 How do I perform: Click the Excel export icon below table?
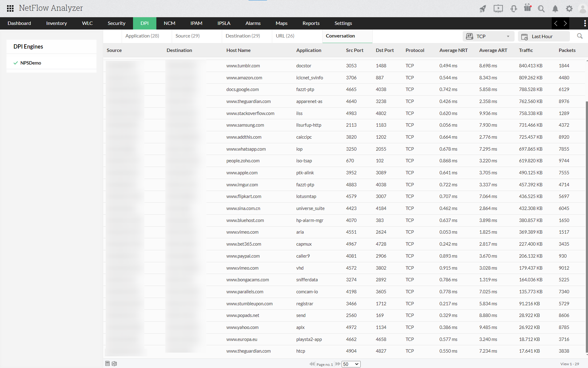click(x=114, y=364)
